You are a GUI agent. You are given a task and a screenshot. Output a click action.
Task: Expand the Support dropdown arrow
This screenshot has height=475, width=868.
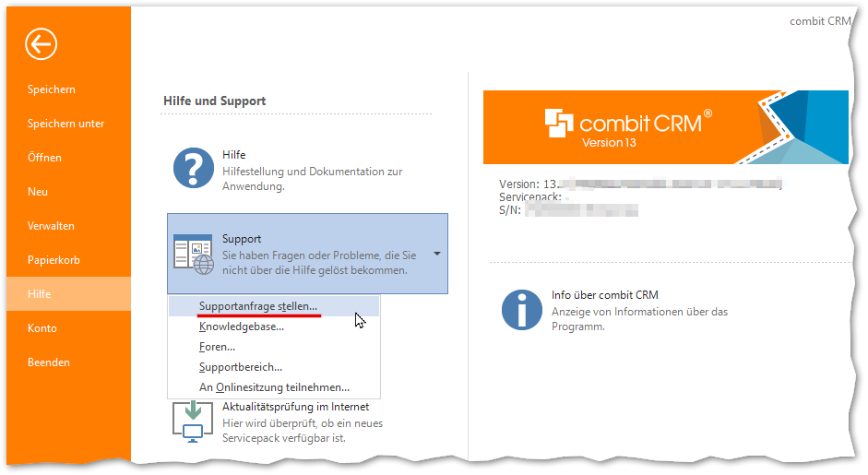436,254
